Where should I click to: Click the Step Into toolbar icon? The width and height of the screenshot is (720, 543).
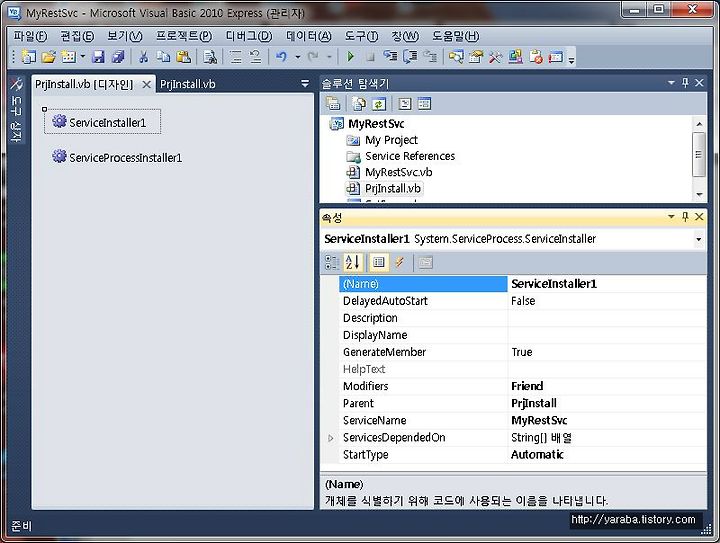390,57
